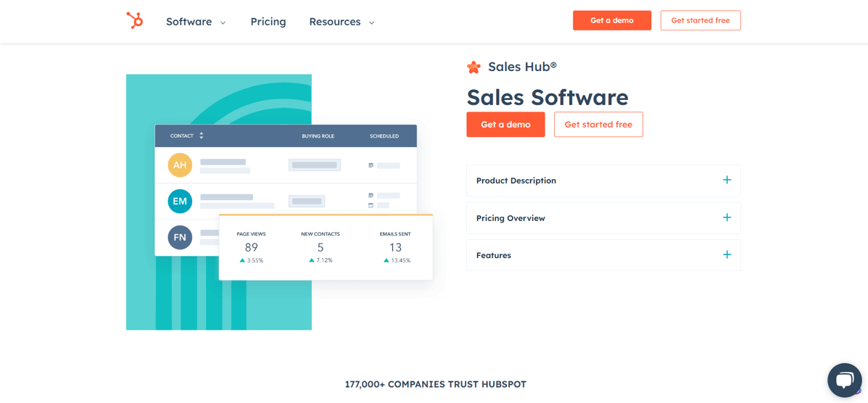Click the HubSpot sprocket logo
This screenshot has width=868, height=403.
[135, 20]
